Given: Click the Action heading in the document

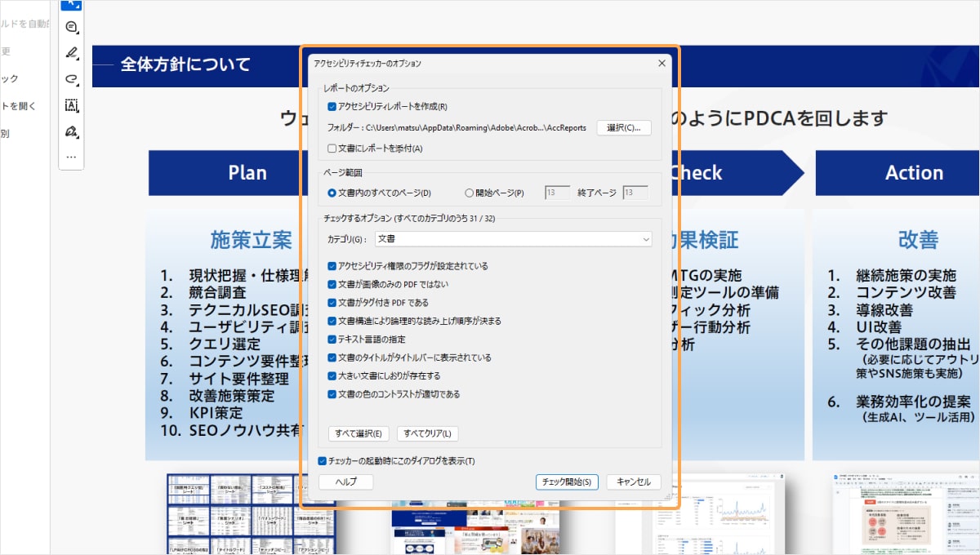Looking at the screenshot, I should point(914,172).
